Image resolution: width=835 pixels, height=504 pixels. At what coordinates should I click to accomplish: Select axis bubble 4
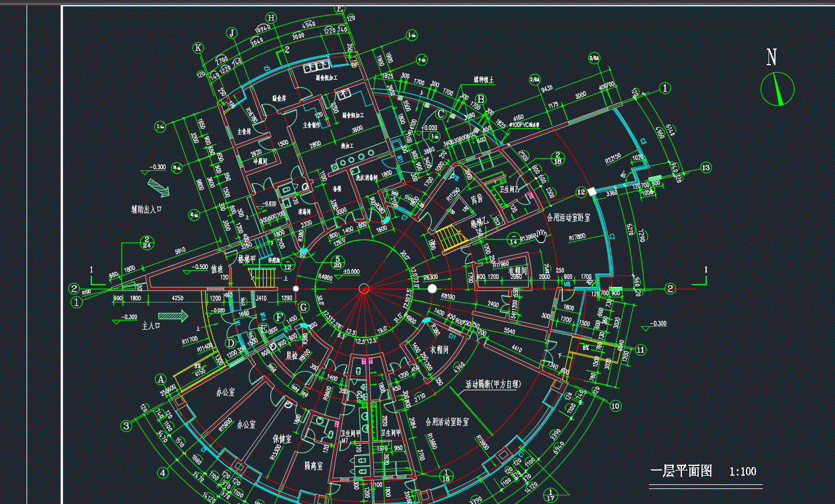point(162,473)
